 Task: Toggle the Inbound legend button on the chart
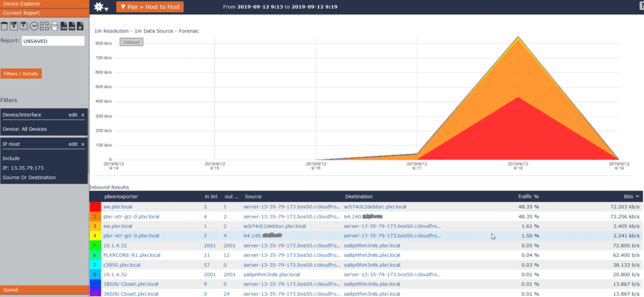tap(131, 42)
